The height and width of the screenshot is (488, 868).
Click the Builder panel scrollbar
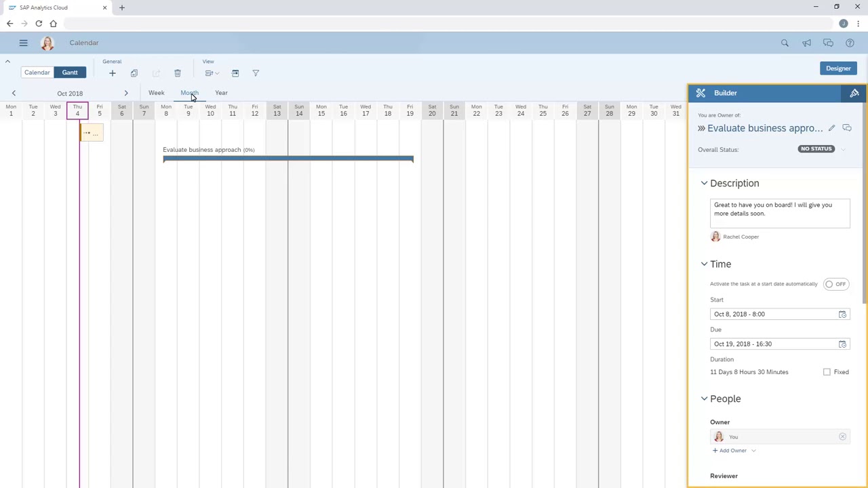point(865,203)
